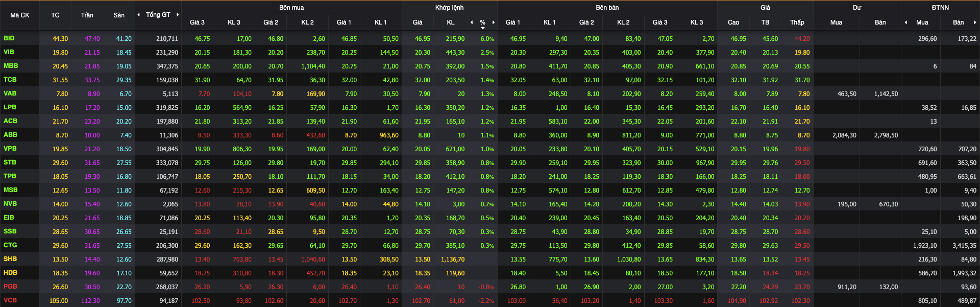Screen dimensions: 980x307
Task: Click the KL 3 header under Bên mua
Action: coord(234,22)
